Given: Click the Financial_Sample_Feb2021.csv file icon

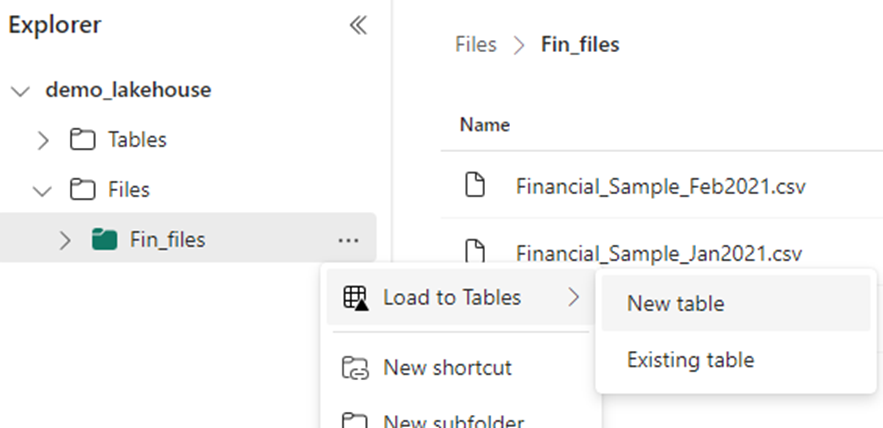Looking at the screenshot, I should [475, 185].
